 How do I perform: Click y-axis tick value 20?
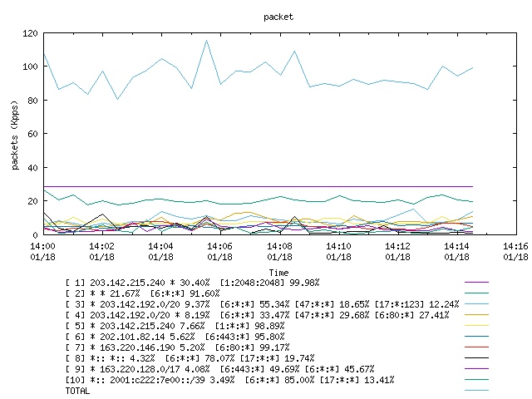click(x=32, y=201)
